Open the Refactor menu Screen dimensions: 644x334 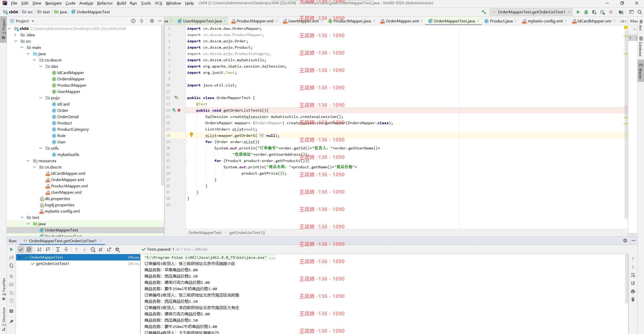(x=105, y=3)
